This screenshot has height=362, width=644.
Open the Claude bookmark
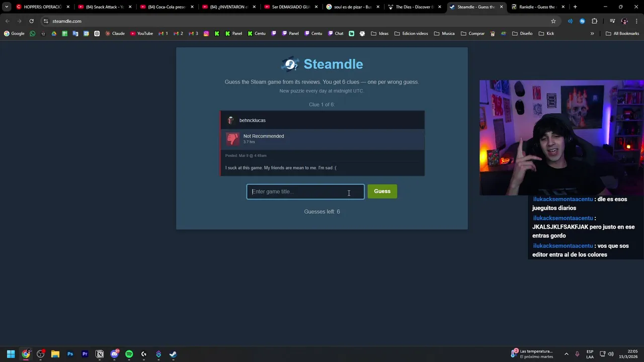(x=115, y=34)
